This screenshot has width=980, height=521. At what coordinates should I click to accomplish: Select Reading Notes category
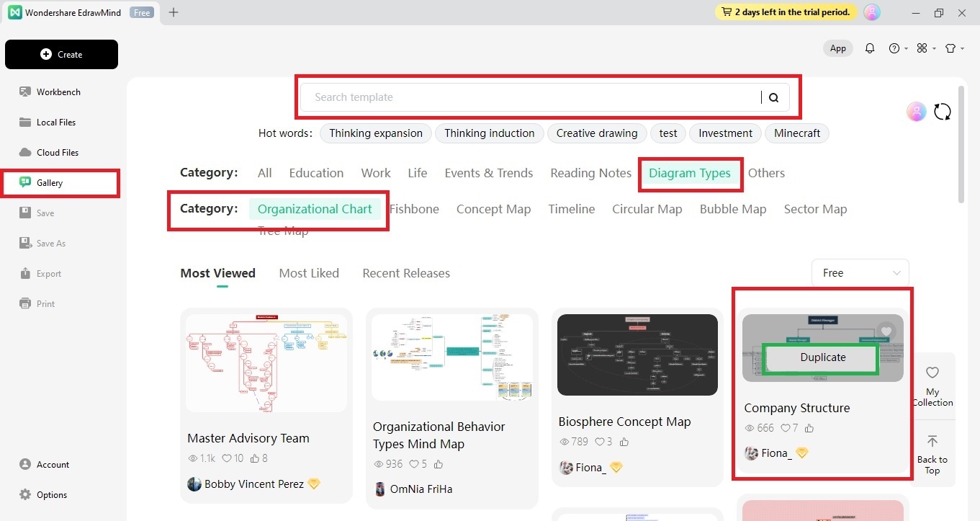pyautogui.click(x=591, y=173)
